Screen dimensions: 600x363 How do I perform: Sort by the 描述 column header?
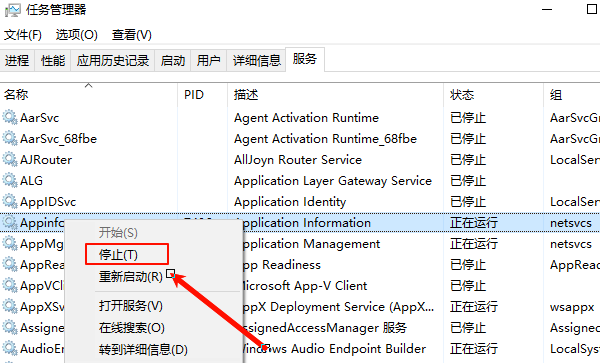pos(246,94)
